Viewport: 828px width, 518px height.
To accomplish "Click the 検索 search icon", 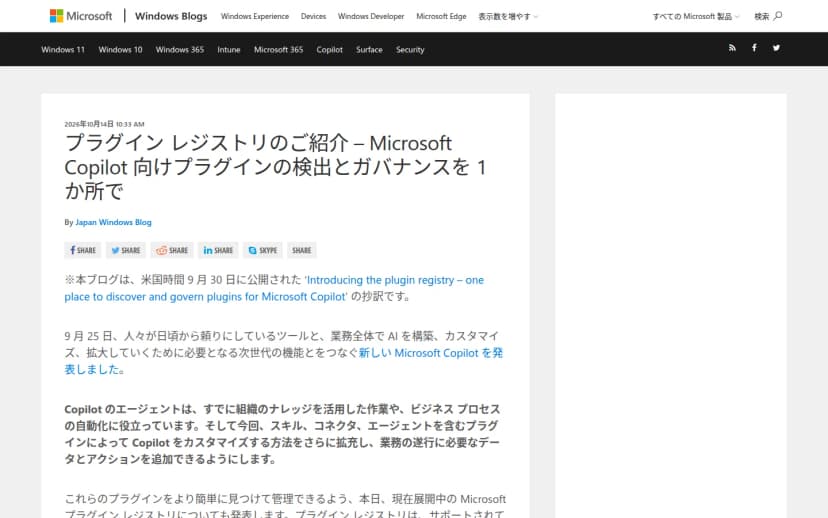I will pyautogui.click(x=768, y=16).
